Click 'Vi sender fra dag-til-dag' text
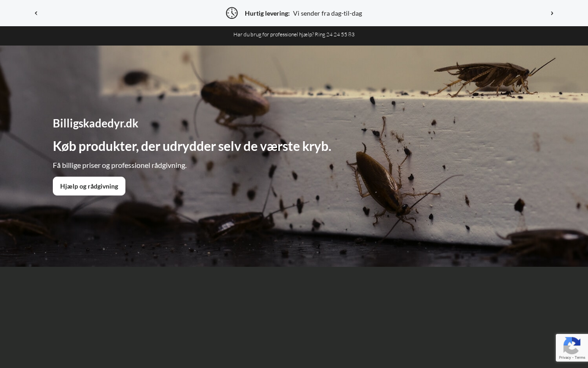The width and height of the screenshot is (588, 368). tap(328, 13)
